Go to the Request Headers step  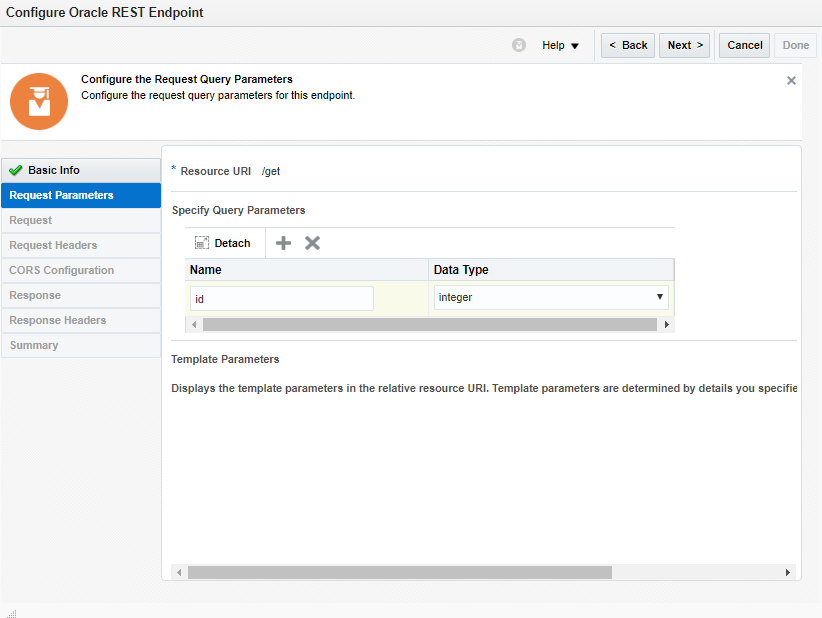(81, 245)
